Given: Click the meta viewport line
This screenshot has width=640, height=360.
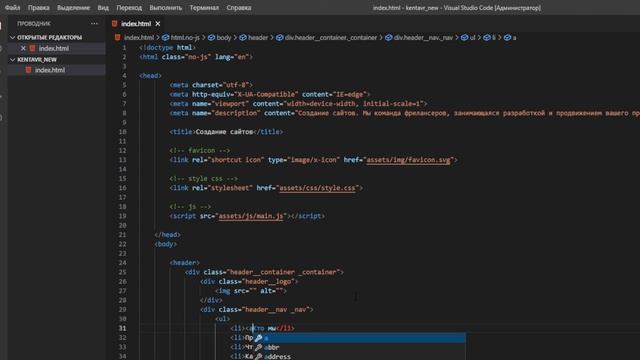Looking at the screenshot, I should [298, 104].
